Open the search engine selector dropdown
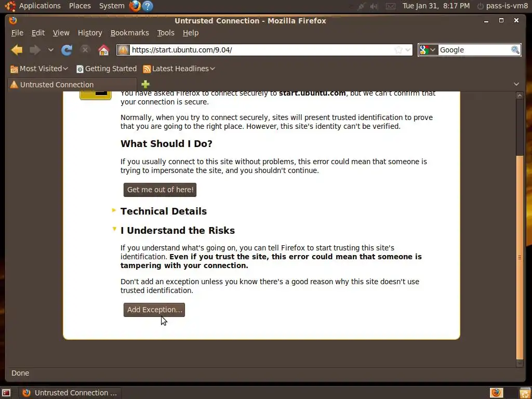The height and width of the screenshot is (399, 532). 428,50
